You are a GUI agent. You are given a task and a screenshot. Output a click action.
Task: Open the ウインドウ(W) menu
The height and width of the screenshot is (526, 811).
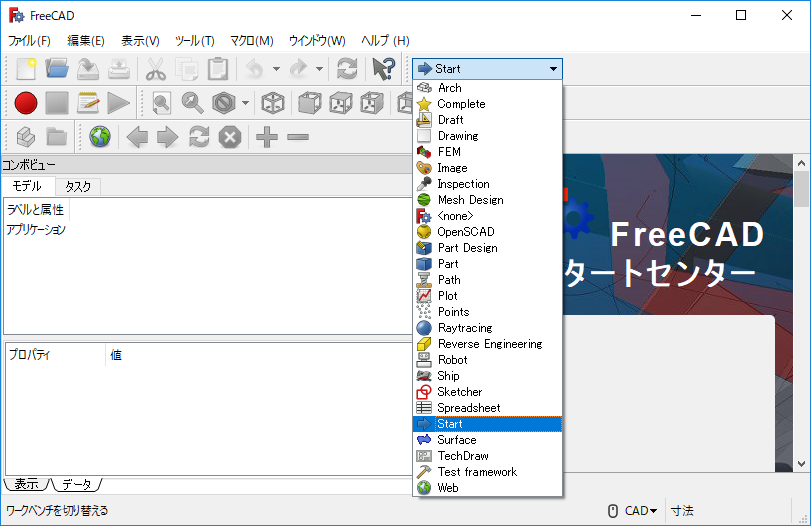pos(317,40)
